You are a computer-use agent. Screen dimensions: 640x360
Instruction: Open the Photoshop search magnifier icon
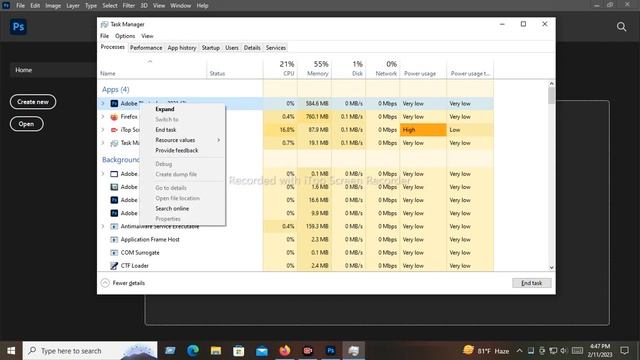621,27
